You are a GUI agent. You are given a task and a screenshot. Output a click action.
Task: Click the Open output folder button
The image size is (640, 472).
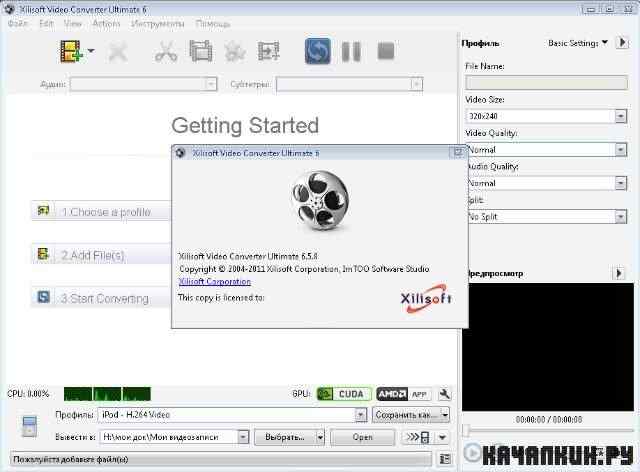click(362, 437)
